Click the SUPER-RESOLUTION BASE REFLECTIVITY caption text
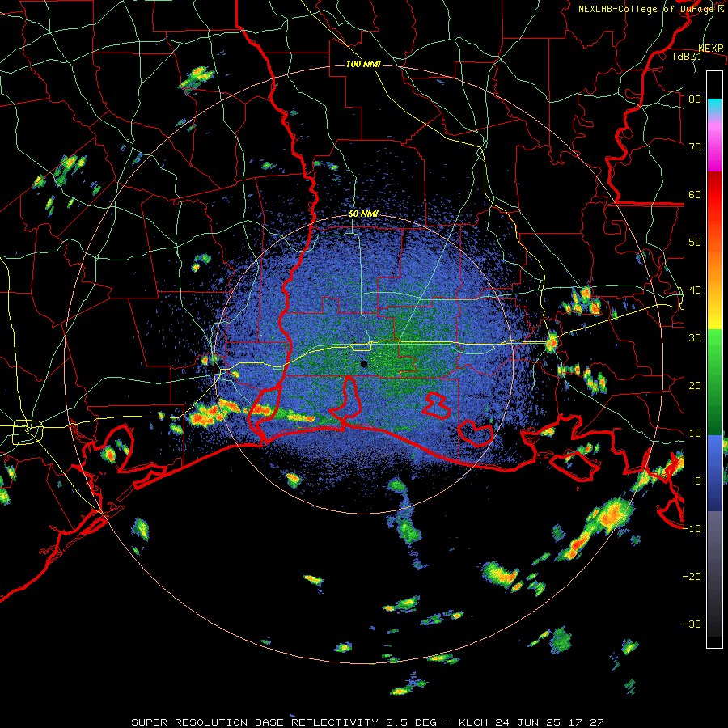728x728 pixels. [255, 722]
